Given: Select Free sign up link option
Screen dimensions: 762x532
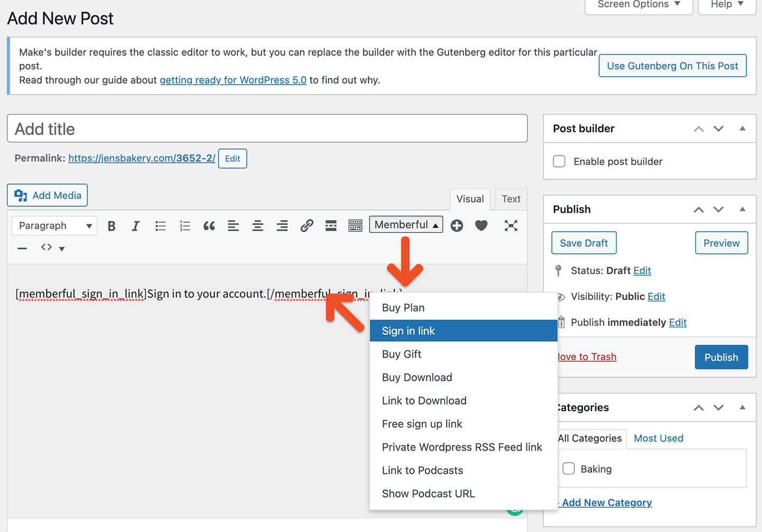Looking at the screenshot, I should pyautogui.click(x=464, y=424).
